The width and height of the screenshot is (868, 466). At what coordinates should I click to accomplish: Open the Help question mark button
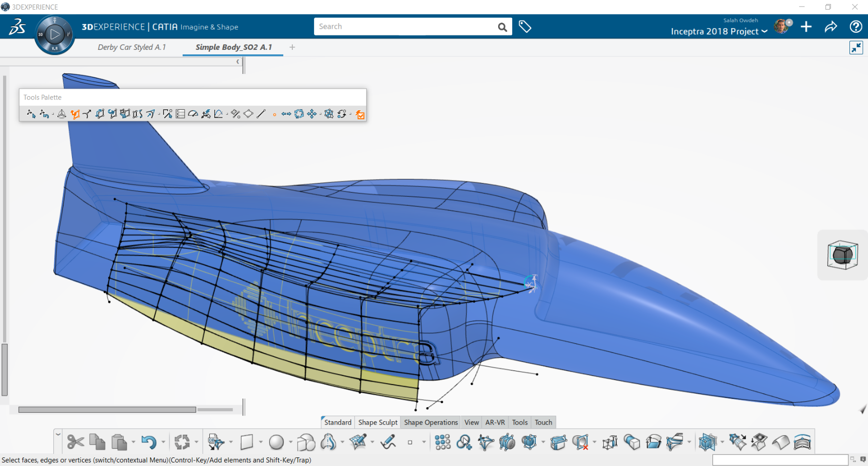[x=855, y=27]
